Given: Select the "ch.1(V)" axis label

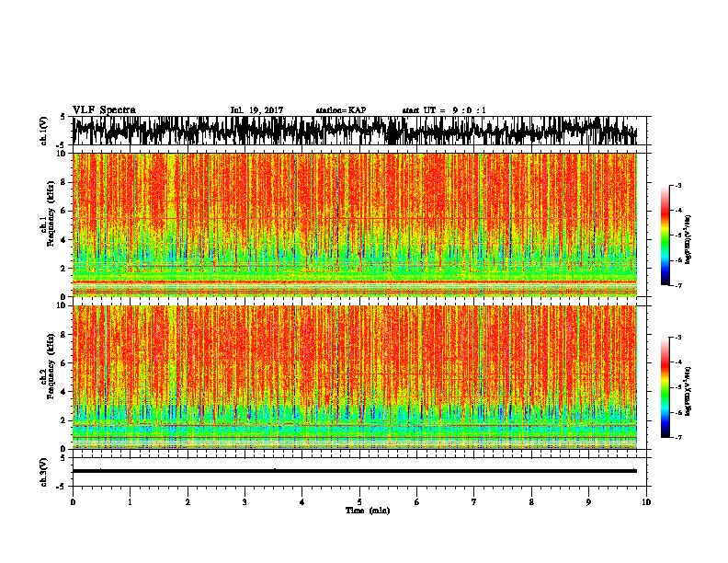Looking at the screenshot, I should pyautogui.click(x=43, y=131).
